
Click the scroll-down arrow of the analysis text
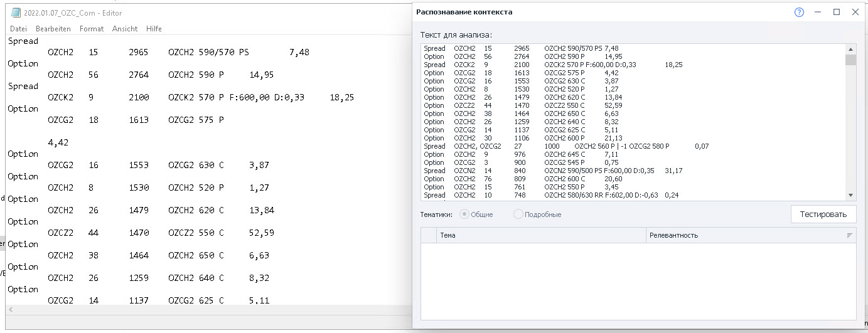[850, 195]
